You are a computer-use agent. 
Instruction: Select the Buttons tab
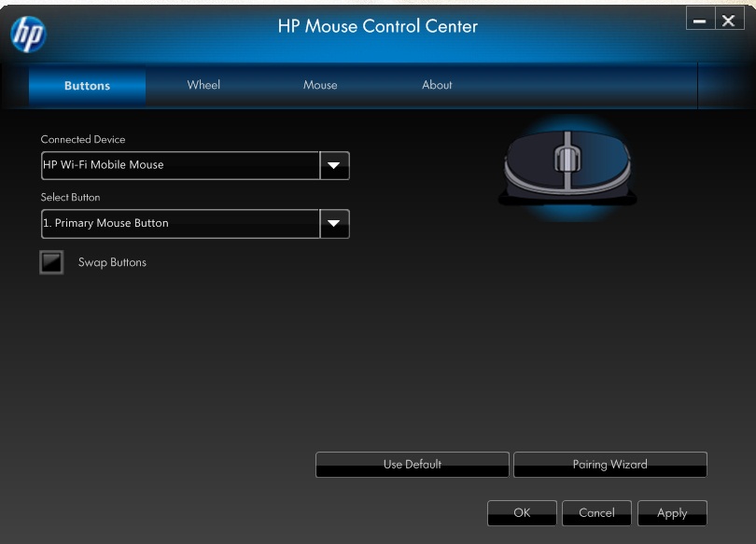pyautogui.click(x=87, y=86)
